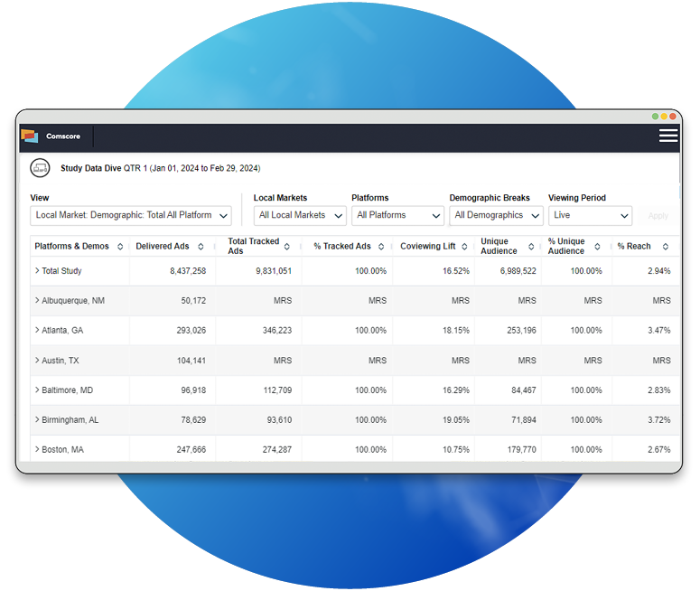The height and width of the screenshot is (591, 700).
Task: Click the Apply button
Action: pos(658,216)
